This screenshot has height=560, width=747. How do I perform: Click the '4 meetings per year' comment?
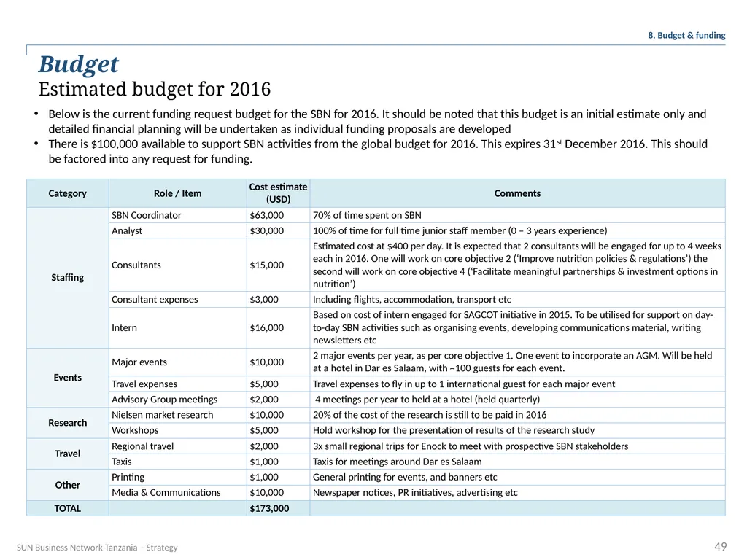click(x=517, y=400)
